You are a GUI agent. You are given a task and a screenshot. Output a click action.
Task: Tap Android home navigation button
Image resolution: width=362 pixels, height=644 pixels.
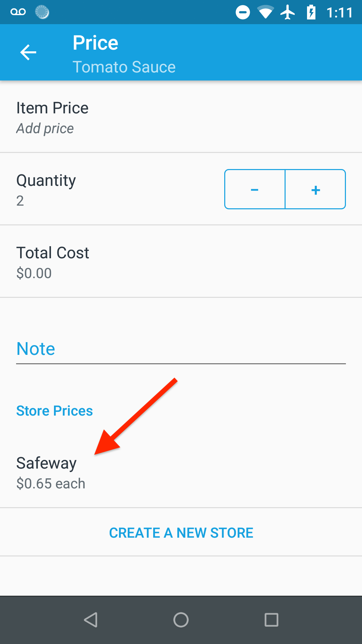click(181, 620)
